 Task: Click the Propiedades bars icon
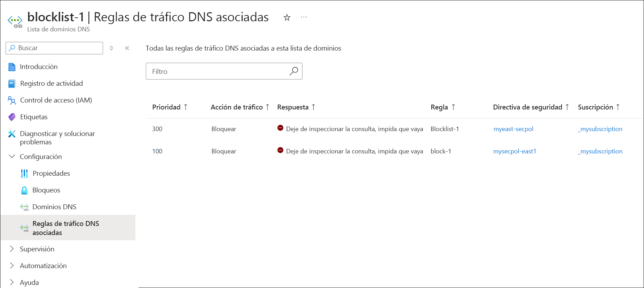tap(24, 174)
